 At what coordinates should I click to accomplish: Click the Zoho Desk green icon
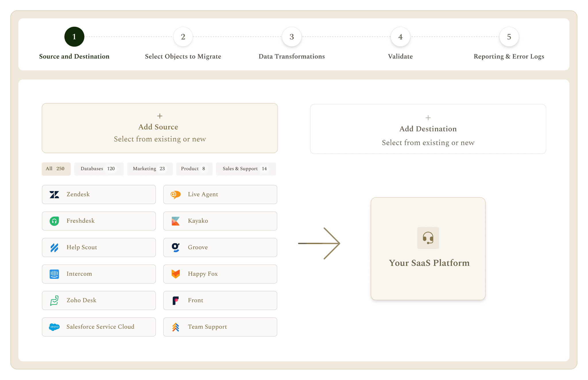pos(54,300)
